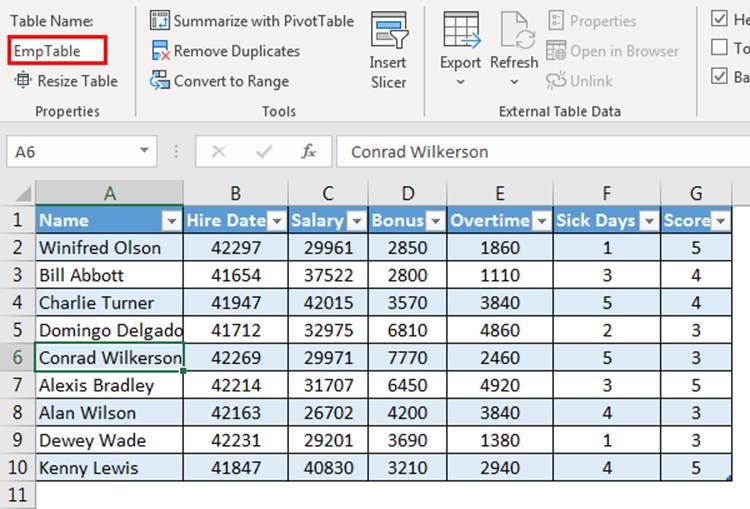Screen dimensions: 750x509
Task: Click bonus cell 7770
Action: click(408, 357)
